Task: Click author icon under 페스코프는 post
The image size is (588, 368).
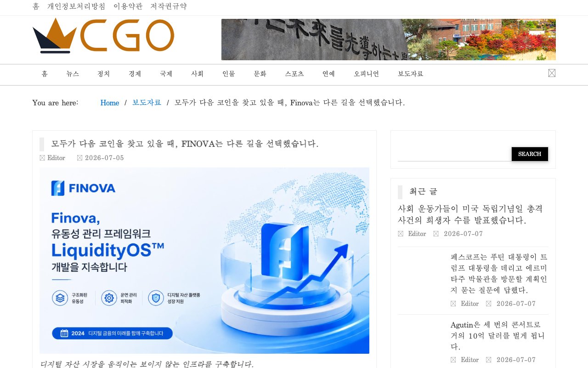Action: (453, 304)
